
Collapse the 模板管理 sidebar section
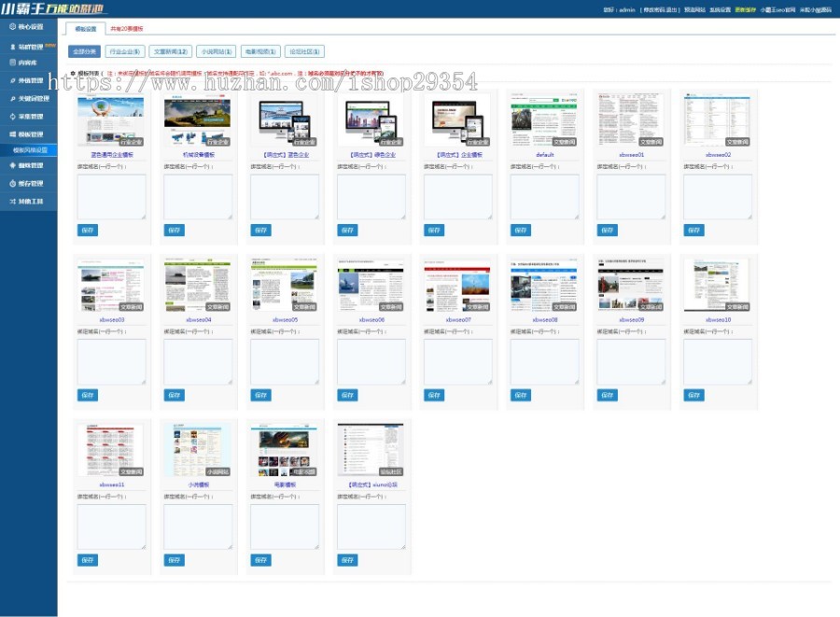[30, 134]
